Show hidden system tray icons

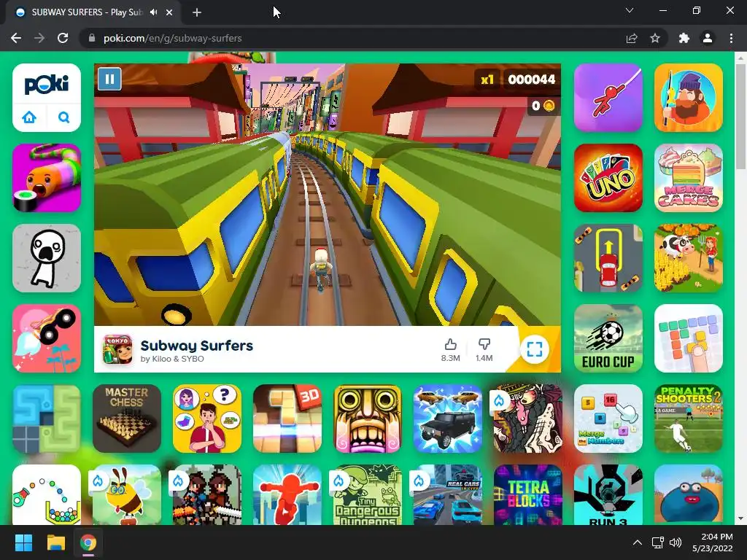point(638,542)
